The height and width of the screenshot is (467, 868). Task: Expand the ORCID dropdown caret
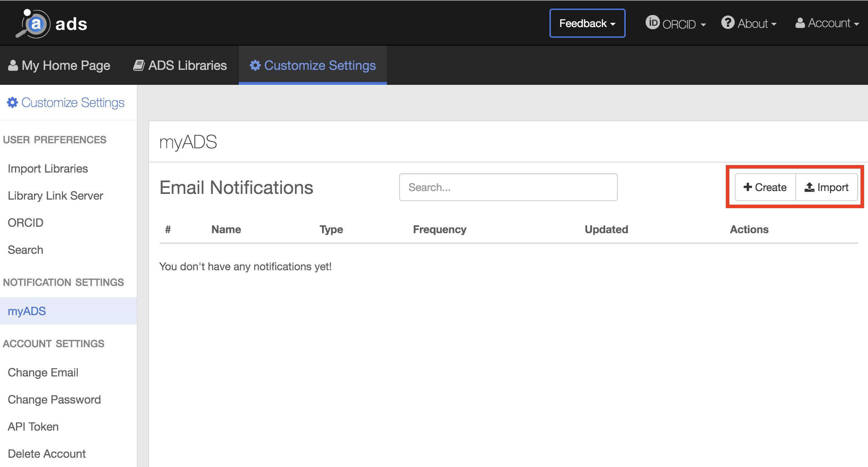(703, 25)
